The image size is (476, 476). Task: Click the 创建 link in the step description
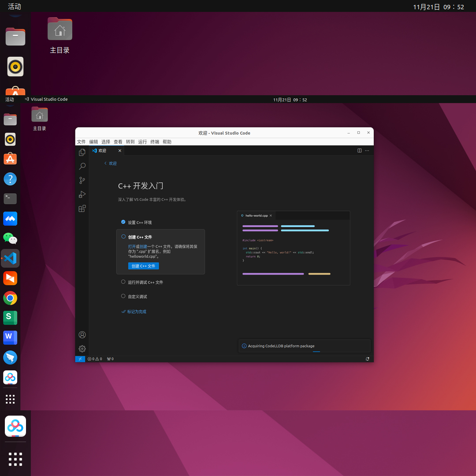click(143, 246)
